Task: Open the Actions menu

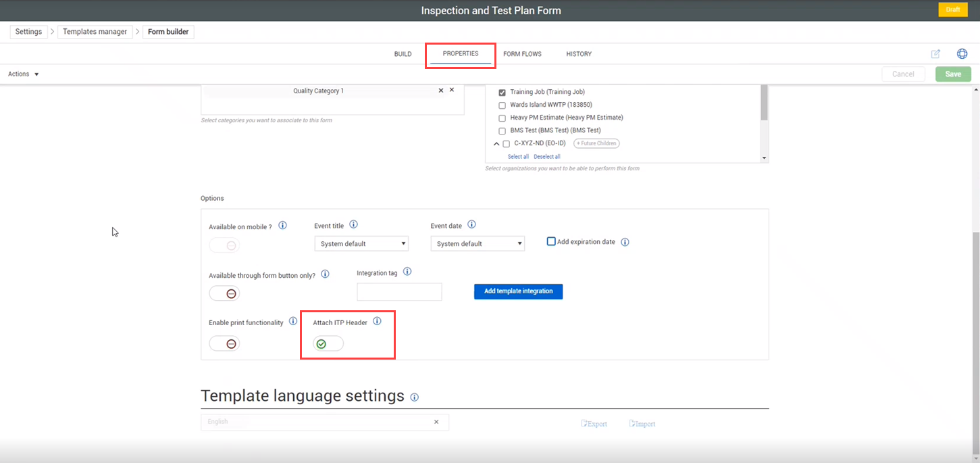Action: (x=19, y=74)
